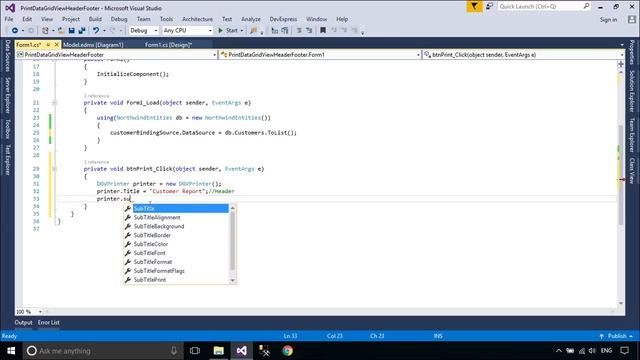Image resolution: width=640 pixels, height=360 pixels.
Task: Click the Find in Files toolbar icon
Action: point(254,31)
